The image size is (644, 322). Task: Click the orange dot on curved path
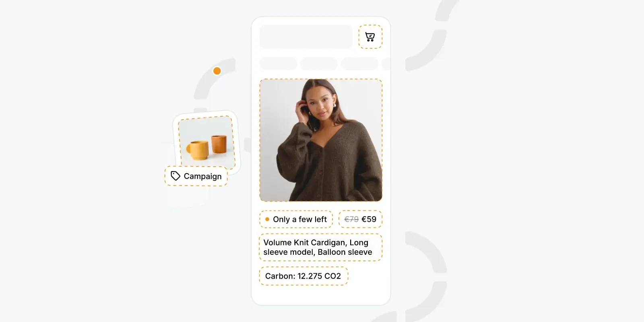pos(217,71)
